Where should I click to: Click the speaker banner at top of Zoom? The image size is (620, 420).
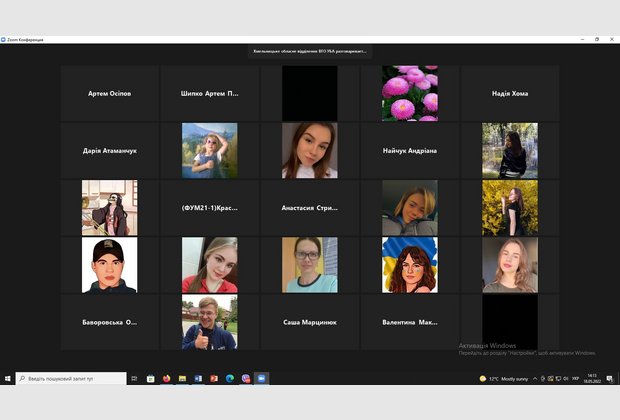point(310,51)
